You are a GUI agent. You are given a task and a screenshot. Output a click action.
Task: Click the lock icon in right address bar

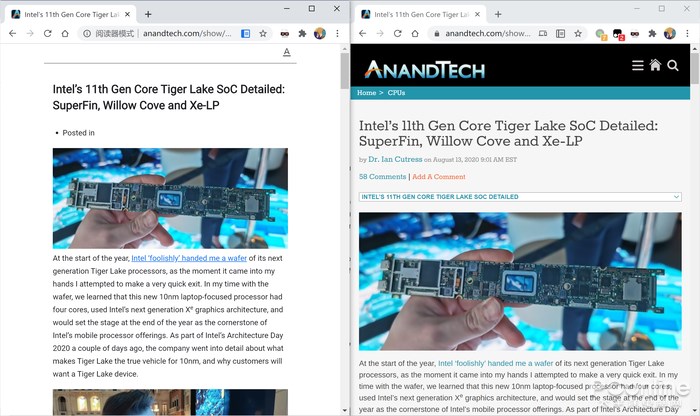437,33
